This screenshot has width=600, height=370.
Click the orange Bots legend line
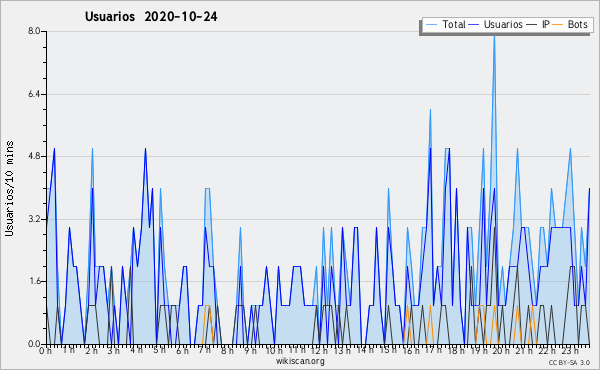(x=558, y=25)
